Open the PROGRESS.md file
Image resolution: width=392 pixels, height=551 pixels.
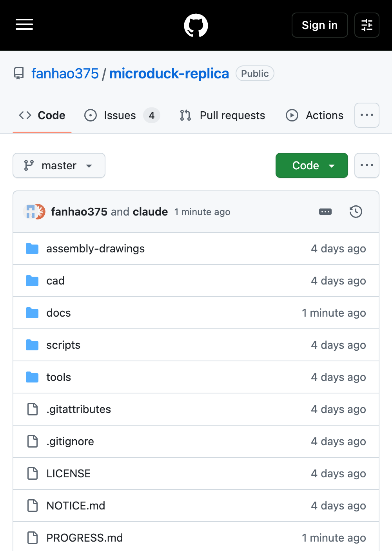pos(85,538)
